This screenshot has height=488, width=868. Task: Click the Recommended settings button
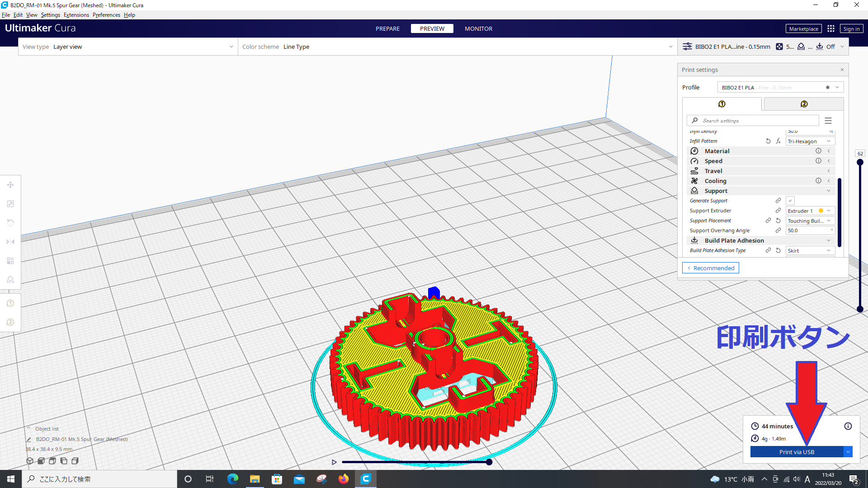tap(710, 267)
